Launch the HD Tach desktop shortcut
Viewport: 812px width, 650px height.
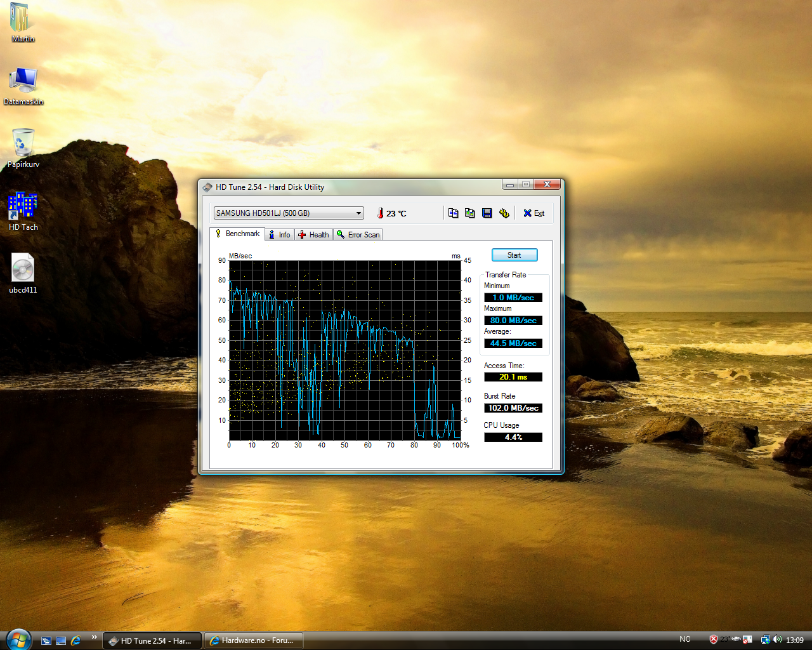[x=23, y=211]
